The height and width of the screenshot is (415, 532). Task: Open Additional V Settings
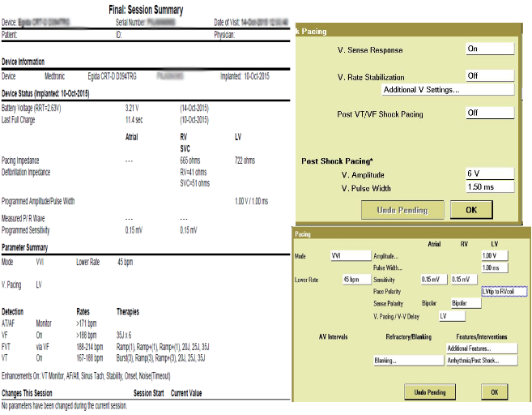(x=448, y=90)
